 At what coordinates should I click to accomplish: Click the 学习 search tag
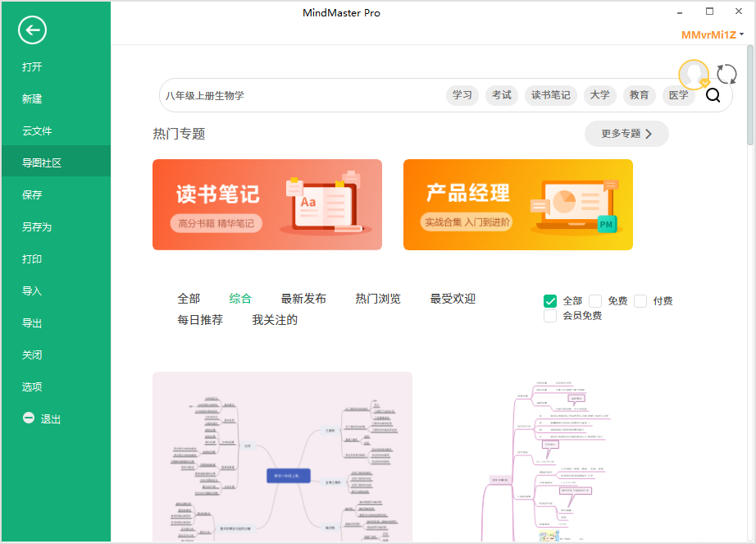pyautogui.click(x=462, y=95)
